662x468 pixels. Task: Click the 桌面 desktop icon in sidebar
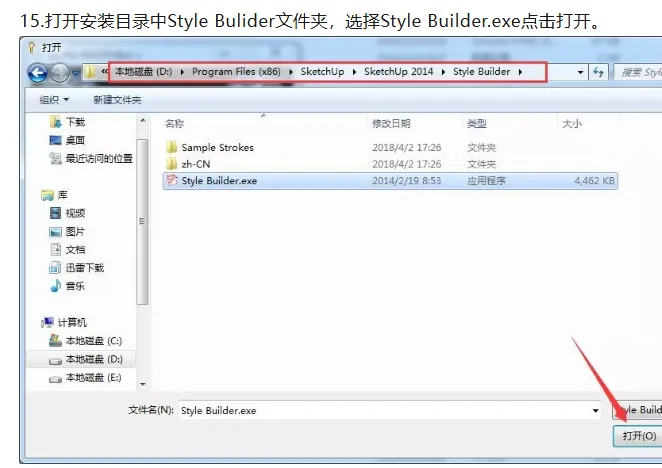(x=55, y=140)
